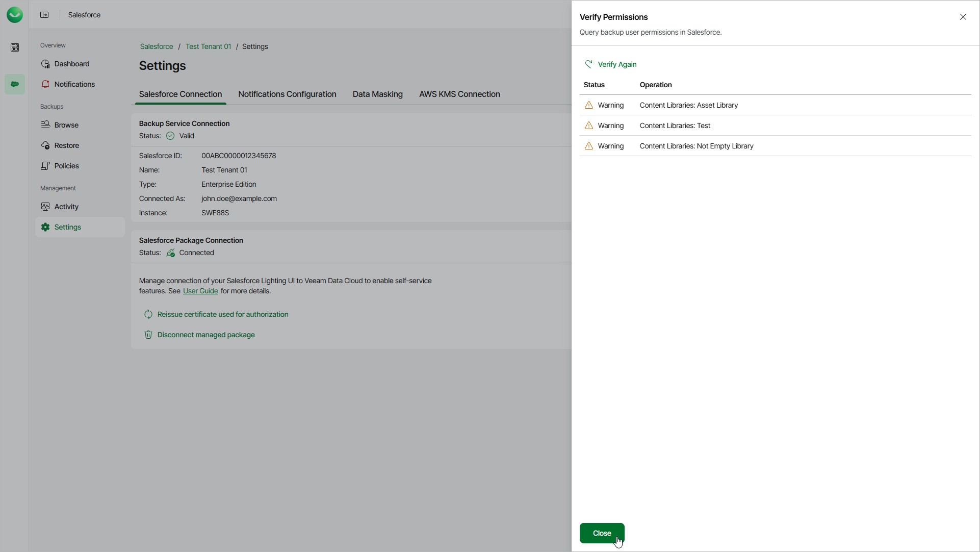
Task: Switch to Notifications Configuration tab
Action: [287, 94]
